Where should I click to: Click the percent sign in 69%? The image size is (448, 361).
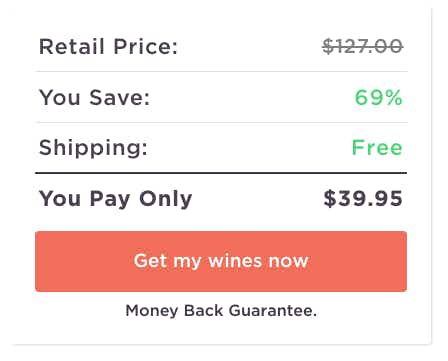pos(393,98)
